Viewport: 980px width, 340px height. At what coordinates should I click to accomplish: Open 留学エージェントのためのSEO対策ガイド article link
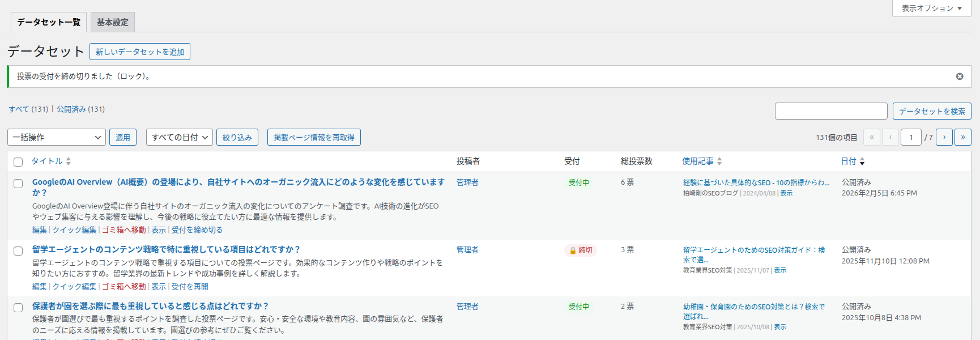(x=754, y=254)
